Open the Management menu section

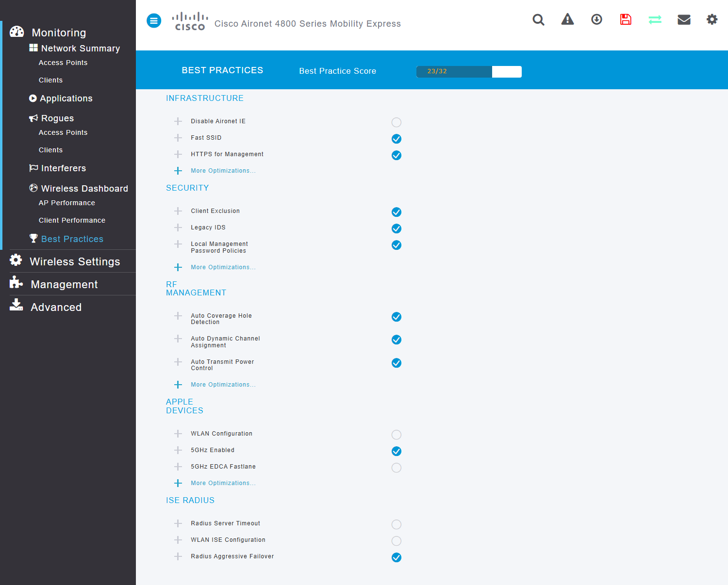coord(64,284)
